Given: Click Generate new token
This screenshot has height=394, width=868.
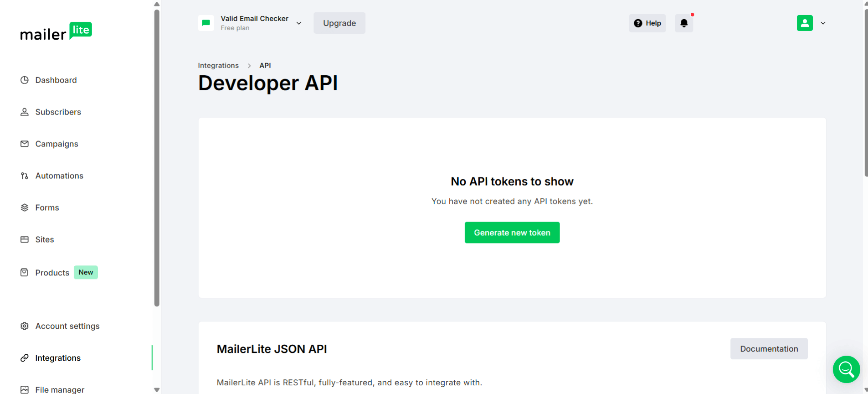Looking at the screenshot, I should point(512,233).
